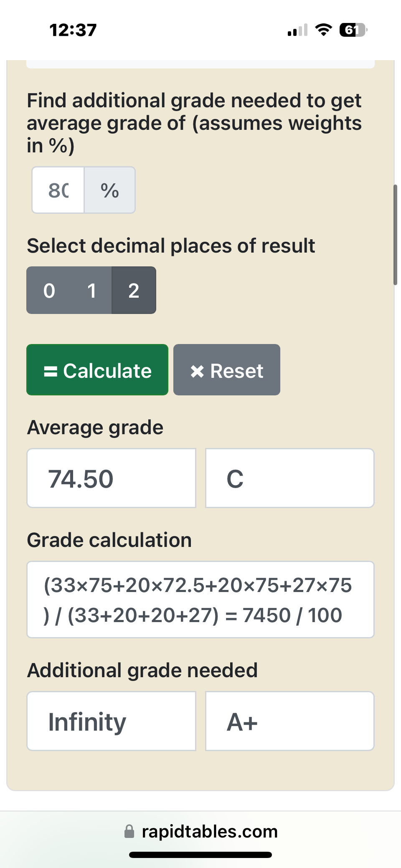Select 2 decimal places

click(134, 291)
